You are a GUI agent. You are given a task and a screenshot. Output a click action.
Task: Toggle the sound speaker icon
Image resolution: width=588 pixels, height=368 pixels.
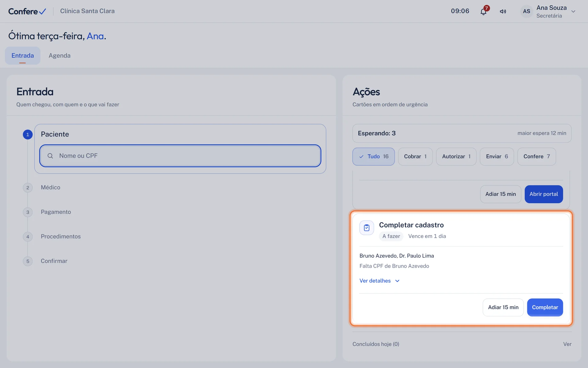tap(503, 11)
